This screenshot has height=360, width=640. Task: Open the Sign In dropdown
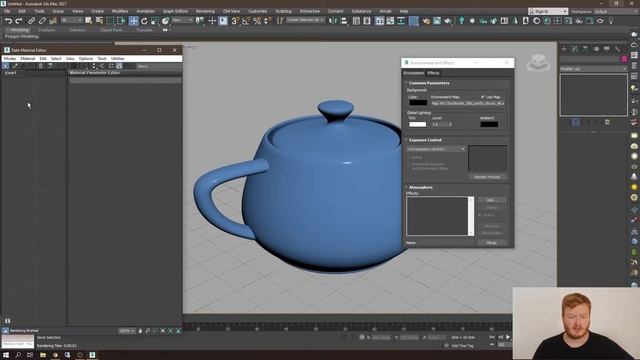pos(548,11)
